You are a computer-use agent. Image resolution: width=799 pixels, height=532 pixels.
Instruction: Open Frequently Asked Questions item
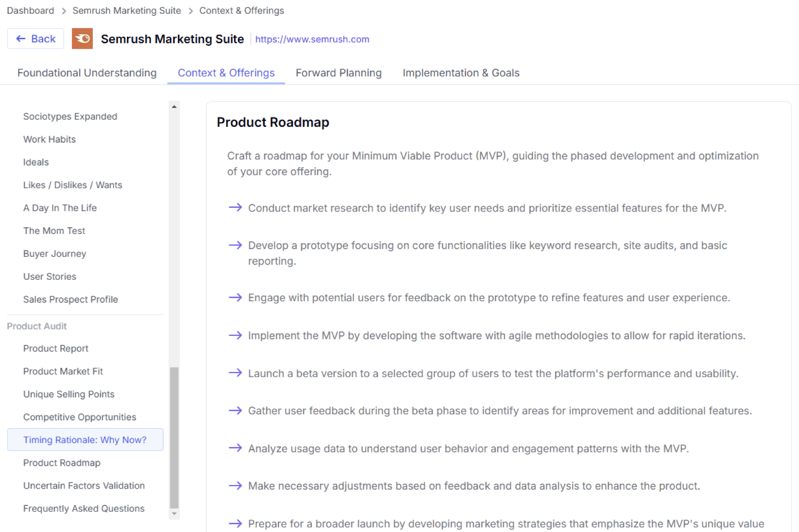point(84,509)
